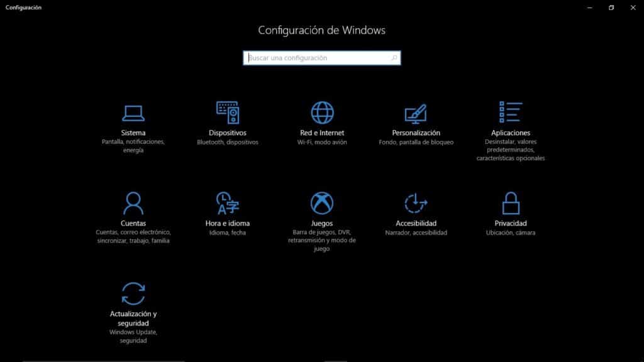Restore down the Configuración window
This screenshot has height=362, width=644.
pos(611,8)
